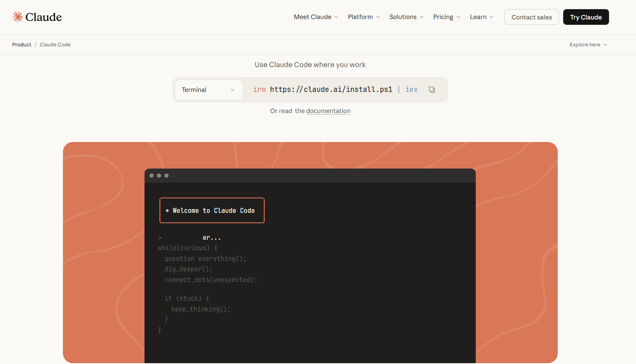Open the Solutions menu
636x364 pixels.
click(x=406, y=17)
